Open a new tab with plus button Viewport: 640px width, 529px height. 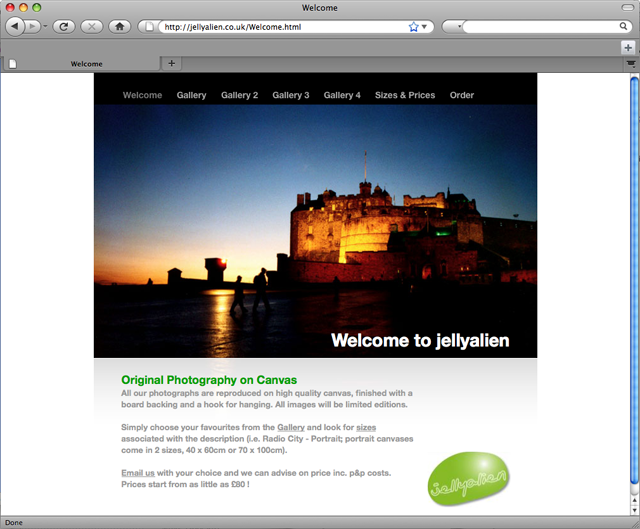[172, 63]
